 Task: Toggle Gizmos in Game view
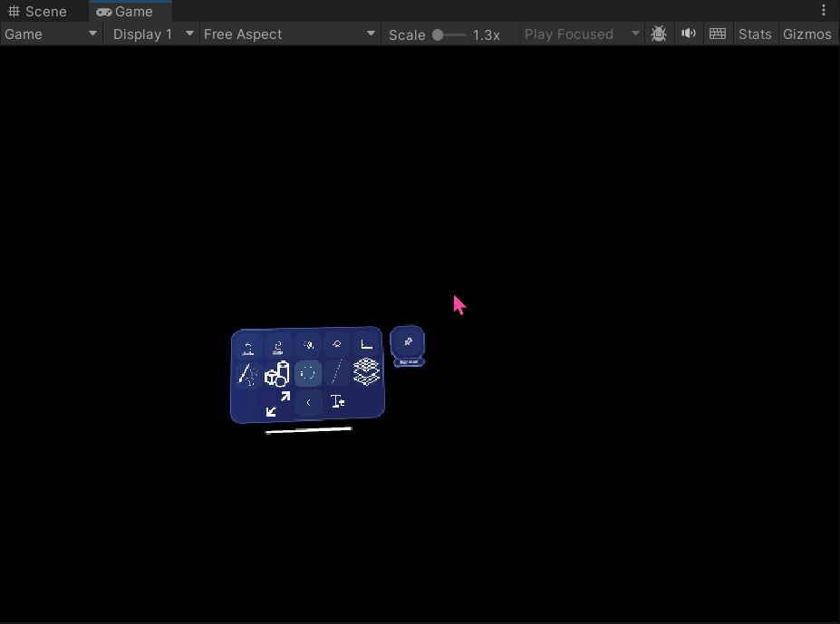pos(806,34)
